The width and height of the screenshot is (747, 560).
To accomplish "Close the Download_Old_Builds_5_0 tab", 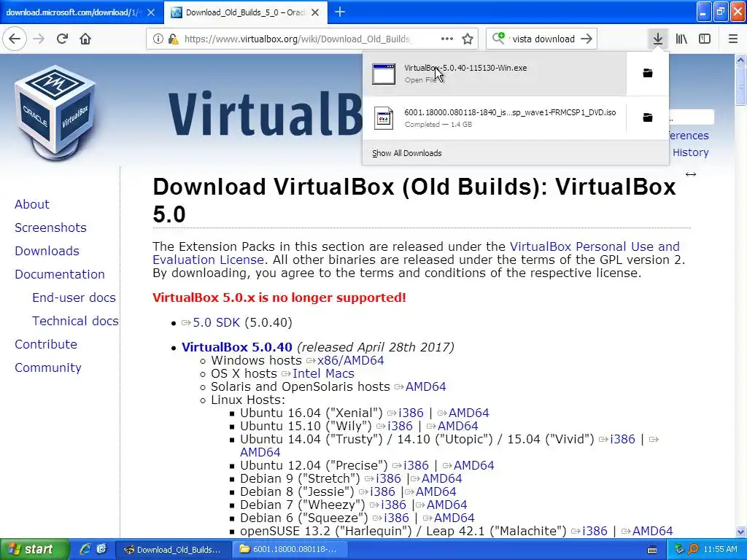I will (x=315, y=12).
